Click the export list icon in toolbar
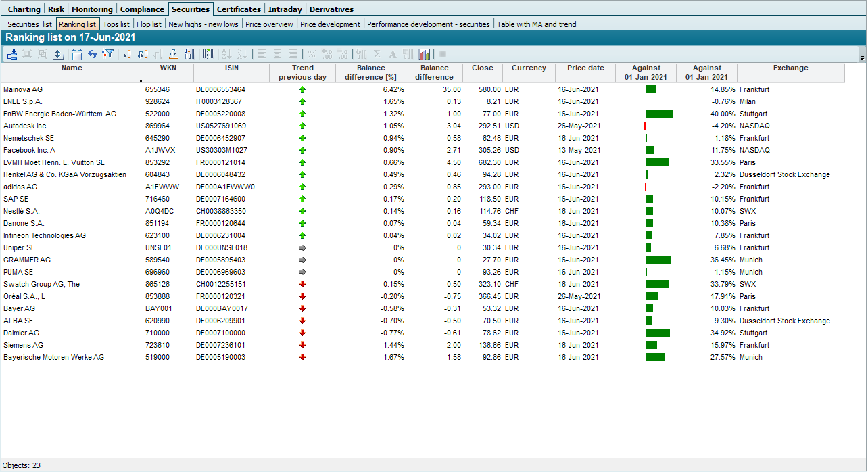 12,54
